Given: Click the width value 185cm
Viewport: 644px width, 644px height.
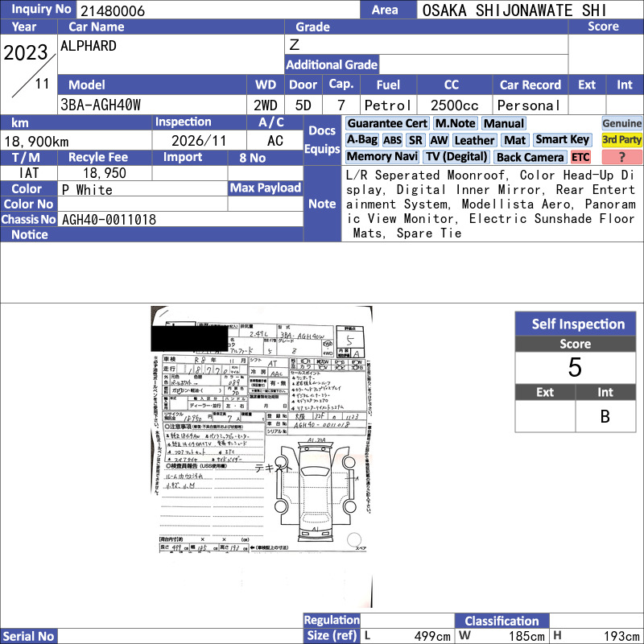Looking at the screenshot, I should [527, 636].
